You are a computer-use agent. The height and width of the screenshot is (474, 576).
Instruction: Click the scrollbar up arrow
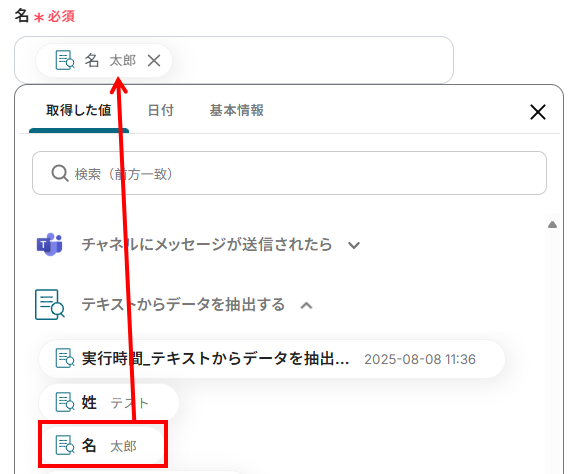click(x=552, y=225)
